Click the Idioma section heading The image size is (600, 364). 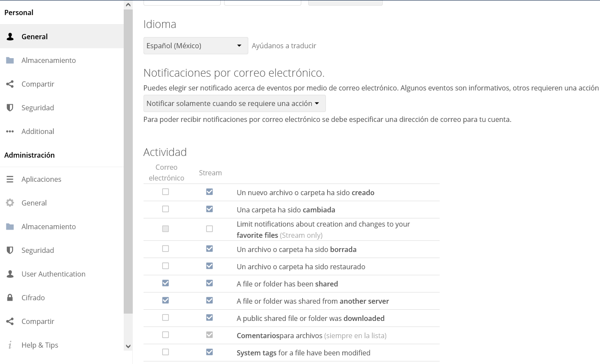coord(160,24)
